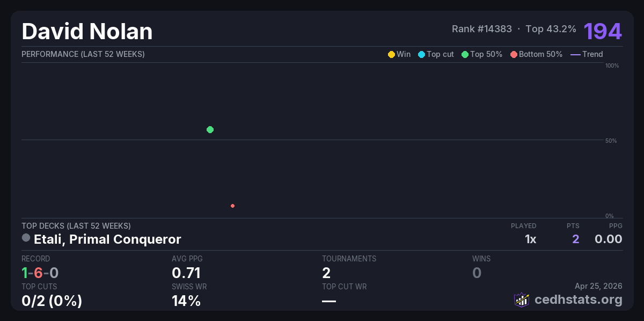This screenshot has height=321, width=644.
Task: Click the cyan Top cut legend dot
Action: click(421, 54)
